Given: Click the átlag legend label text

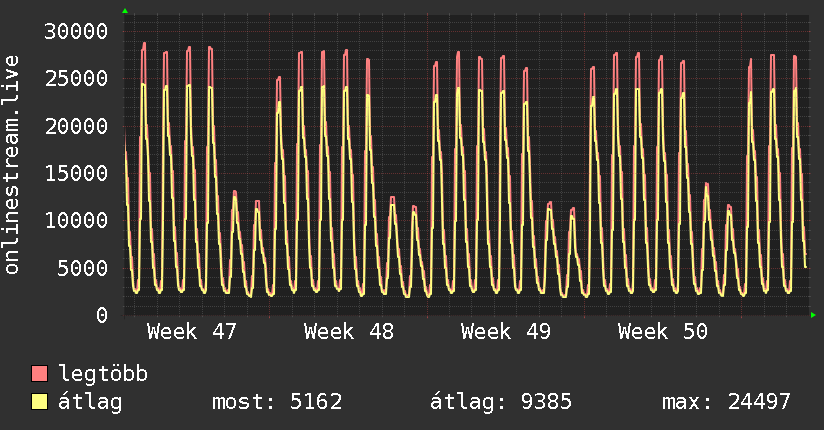Looking at the screenshot, I should pos(90,402).
